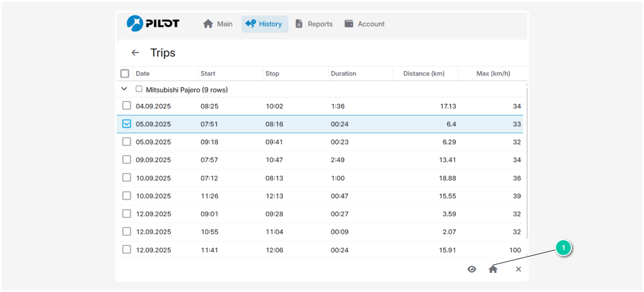The image size is (644, 292).
Task: Close the Trips panel with X icon
Action: (518, 270)
